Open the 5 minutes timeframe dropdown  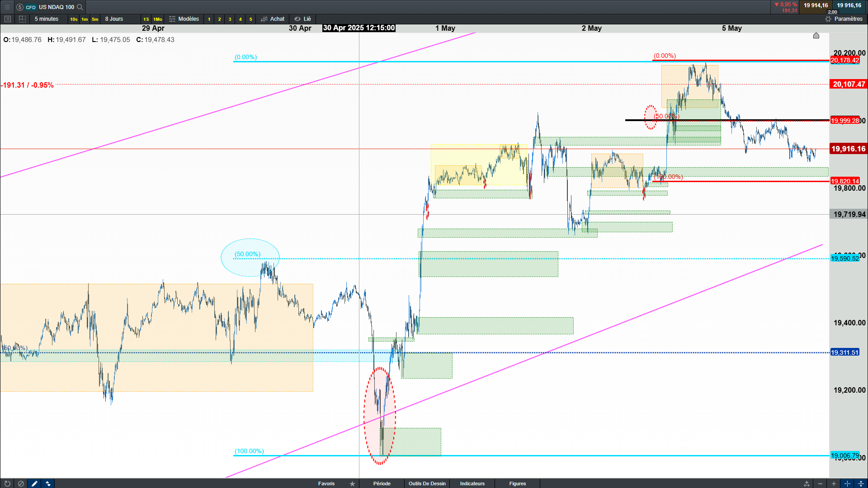click(47, 19)
